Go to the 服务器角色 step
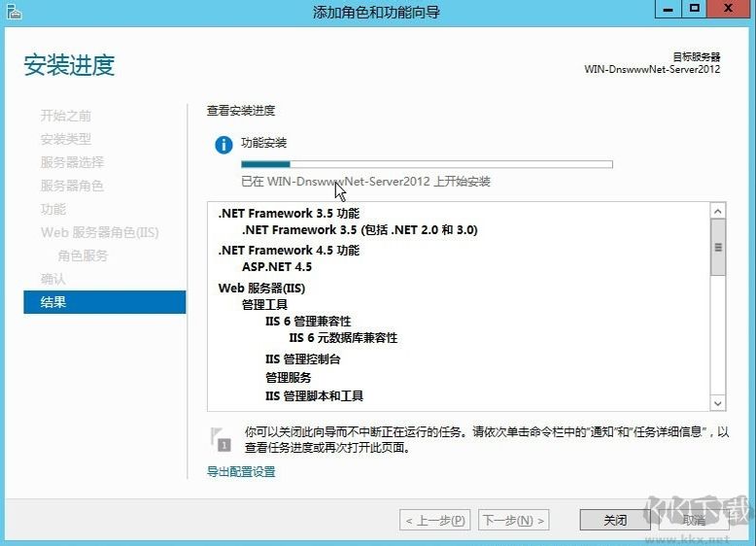756x546 pixels. [x=72, y=186]
